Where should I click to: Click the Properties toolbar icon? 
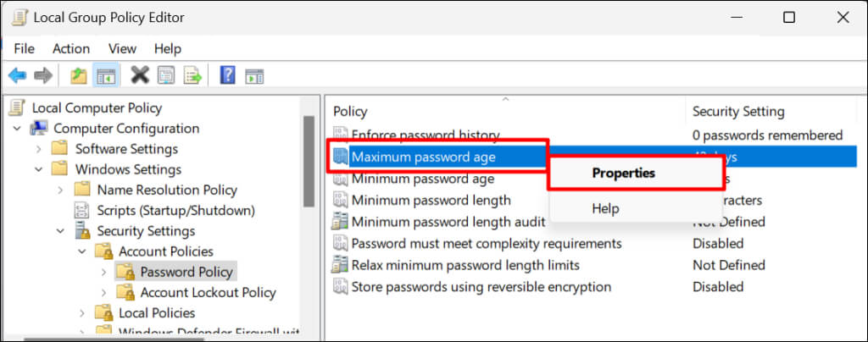(166, 76)
